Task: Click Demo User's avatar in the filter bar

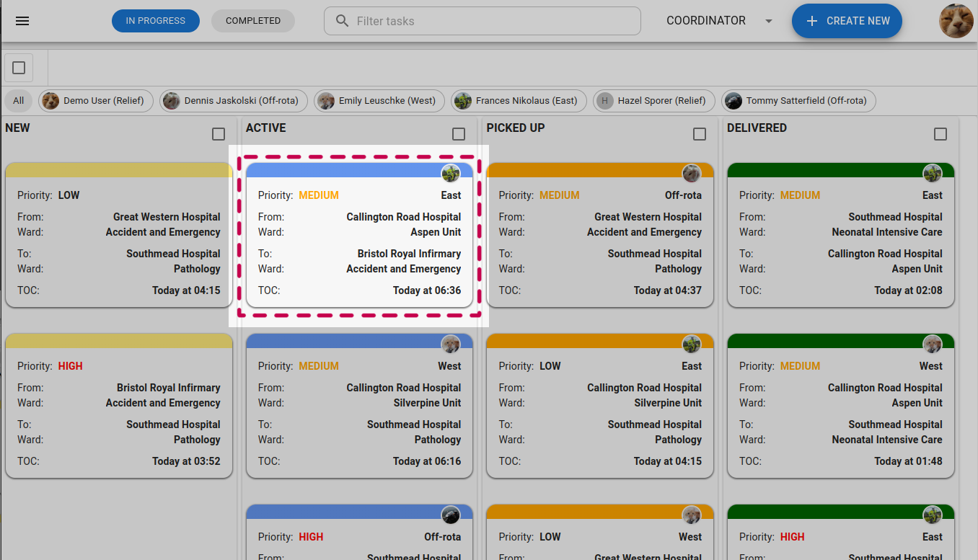Action: [x=50, y=101]
